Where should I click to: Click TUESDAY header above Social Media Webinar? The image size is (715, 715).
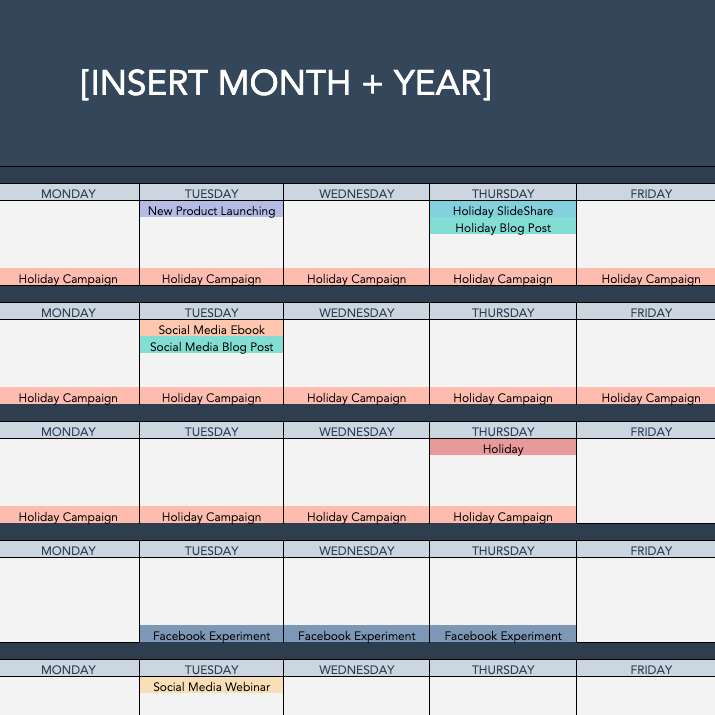[x=211, y=669]
